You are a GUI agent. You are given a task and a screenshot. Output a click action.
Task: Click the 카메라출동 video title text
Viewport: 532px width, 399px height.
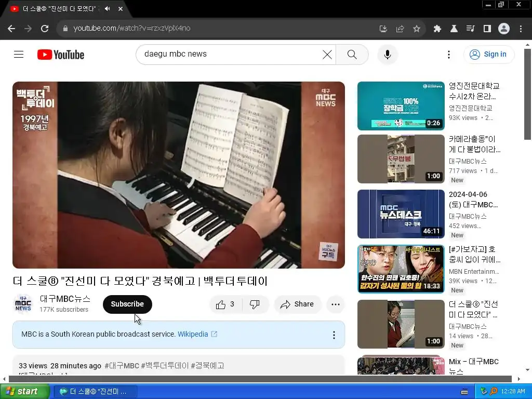click(x=474, y=144)
